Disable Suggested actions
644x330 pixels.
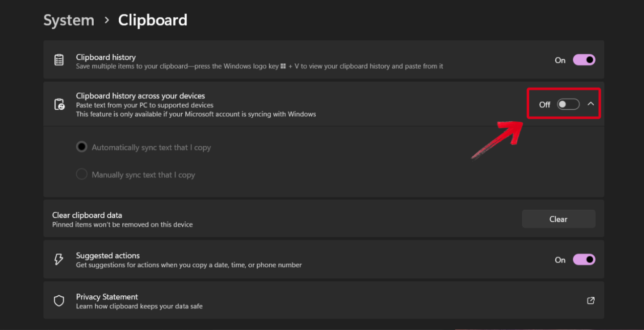(x=584, y=259)
